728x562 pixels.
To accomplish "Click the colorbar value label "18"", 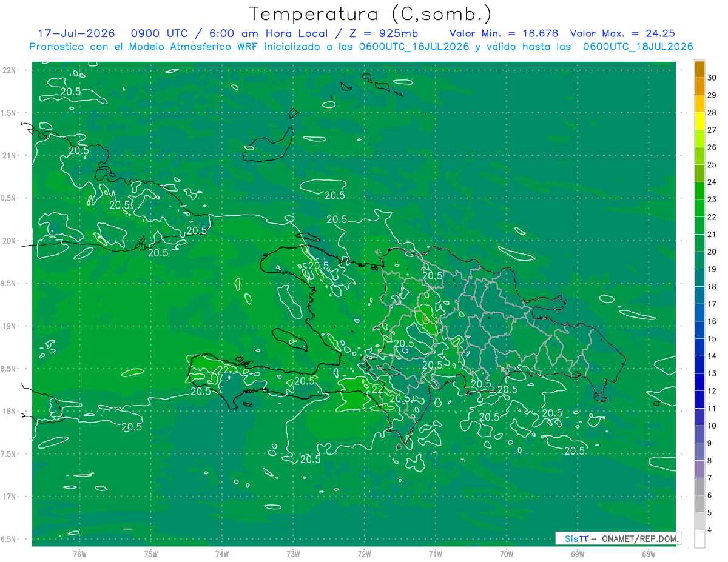I will pos(712,286).
